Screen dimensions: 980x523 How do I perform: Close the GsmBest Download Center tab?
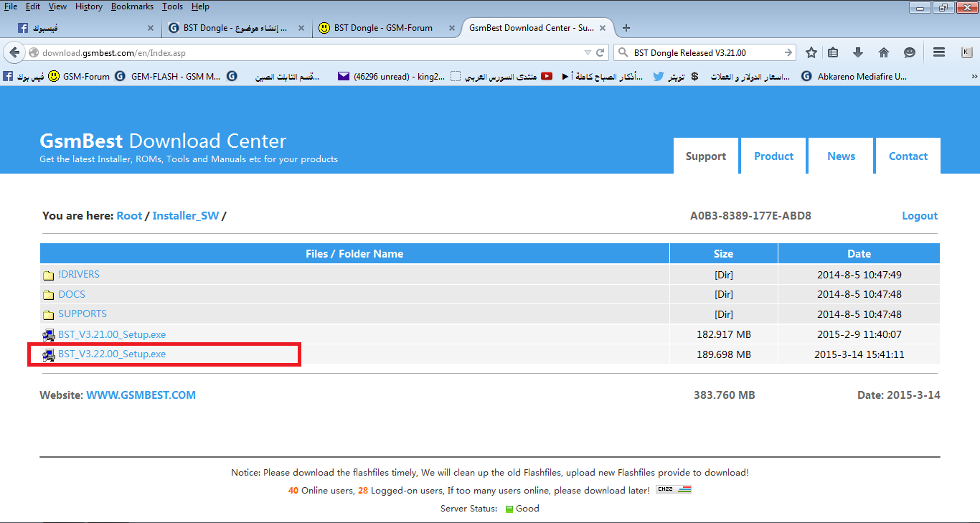click(603, 28)
